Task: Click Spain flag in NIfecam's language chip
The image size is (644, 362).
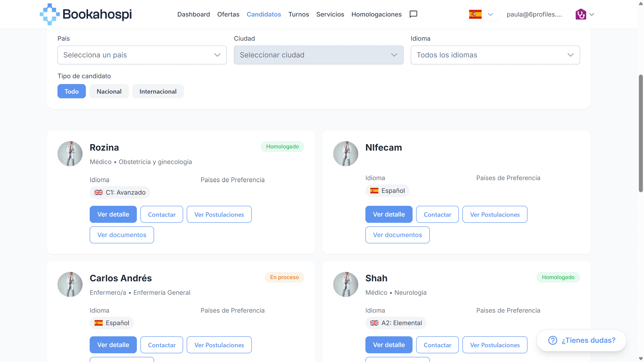Action: (374, 191)
